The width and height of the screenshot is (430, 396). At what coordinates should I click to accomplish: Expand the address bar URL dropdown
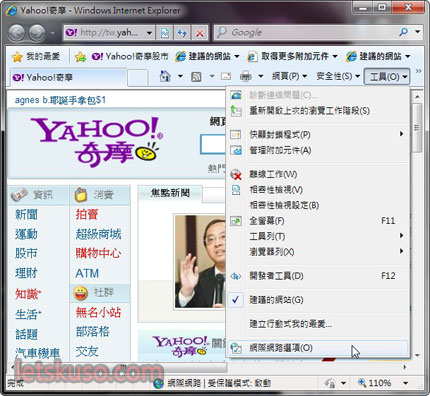[x=149, y=33]
